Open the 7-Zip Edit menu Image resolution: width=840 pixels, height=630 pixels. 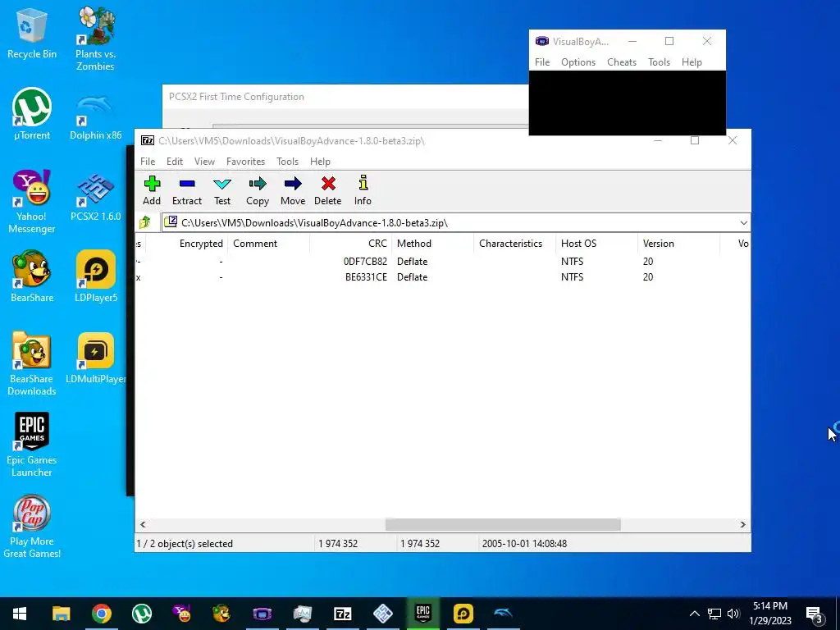(x=175, y=162)
